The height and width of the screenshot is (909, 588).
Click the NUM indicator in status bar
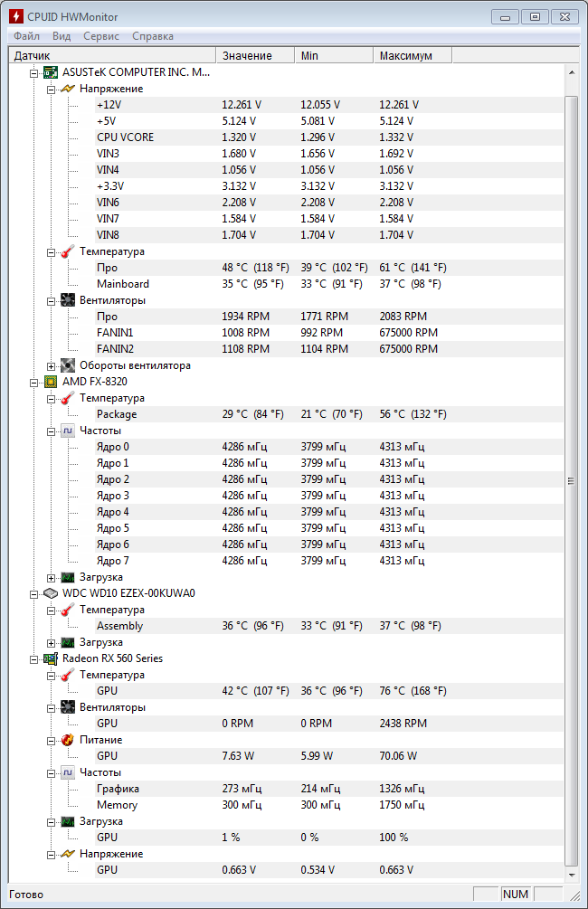coord(516,895)
